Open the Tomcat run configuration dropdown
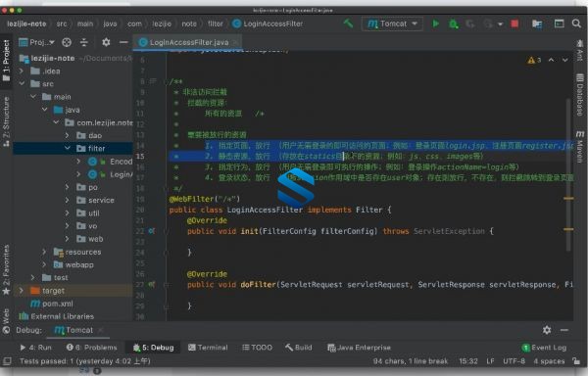 [x=392, y=23]
